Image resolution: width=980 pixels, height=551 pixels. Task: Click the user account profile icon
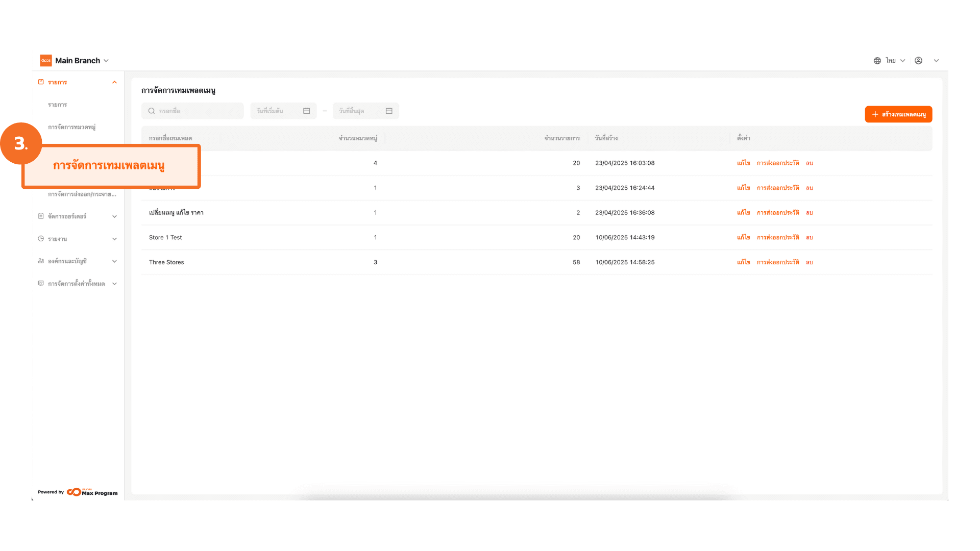[x=918, y=61]
